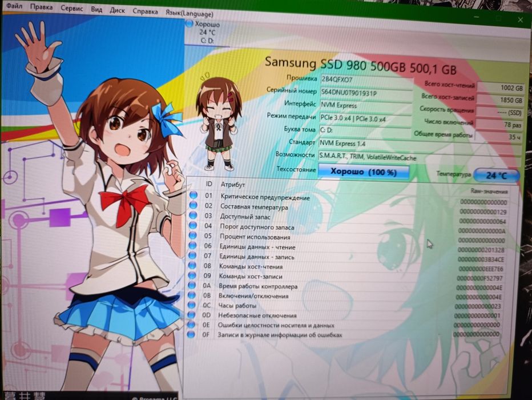The image size is (532, 400).
Task: Click the status icon for attribute 0B
Action: 192,294
